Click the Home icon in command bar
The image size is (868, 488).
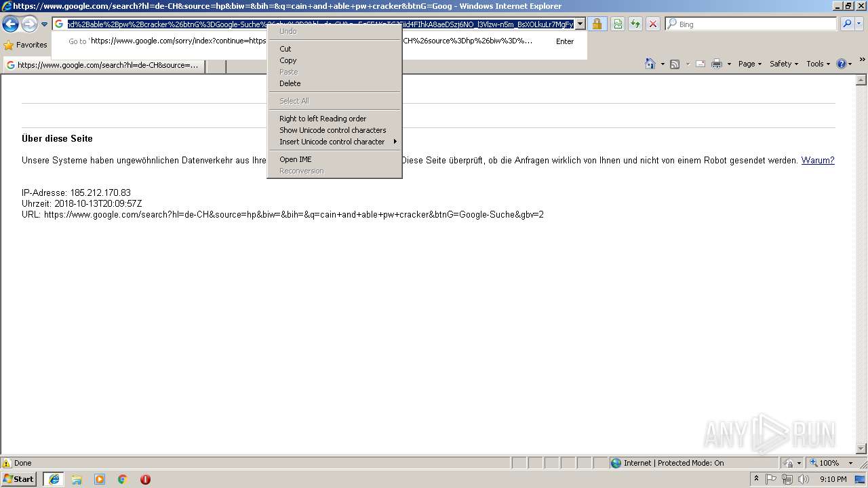coord(650,64)
